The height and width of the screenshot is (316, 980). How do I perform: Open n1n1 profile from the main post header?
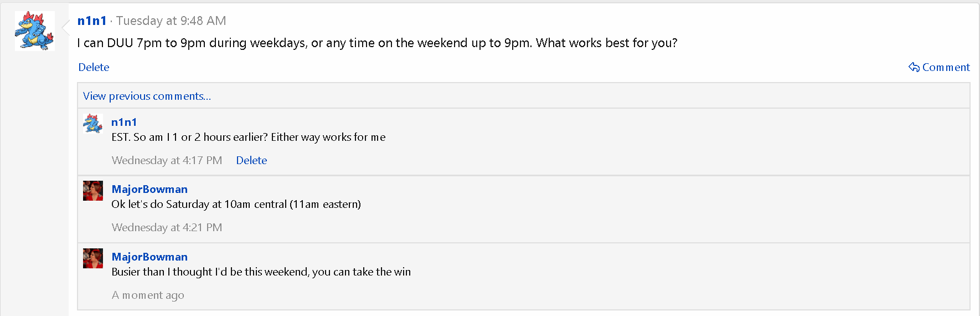pos(92,21)
